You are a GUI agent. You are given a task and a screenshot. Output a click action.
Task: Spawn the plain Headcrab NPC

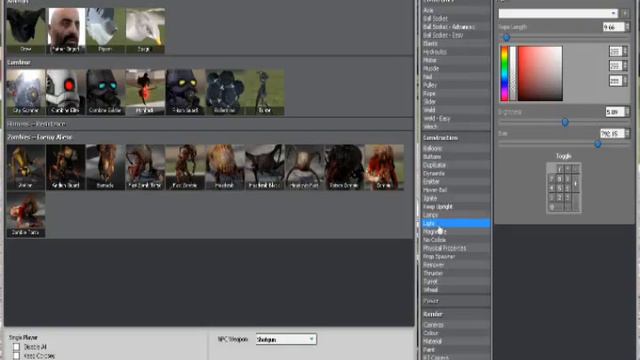coord(225,167)
